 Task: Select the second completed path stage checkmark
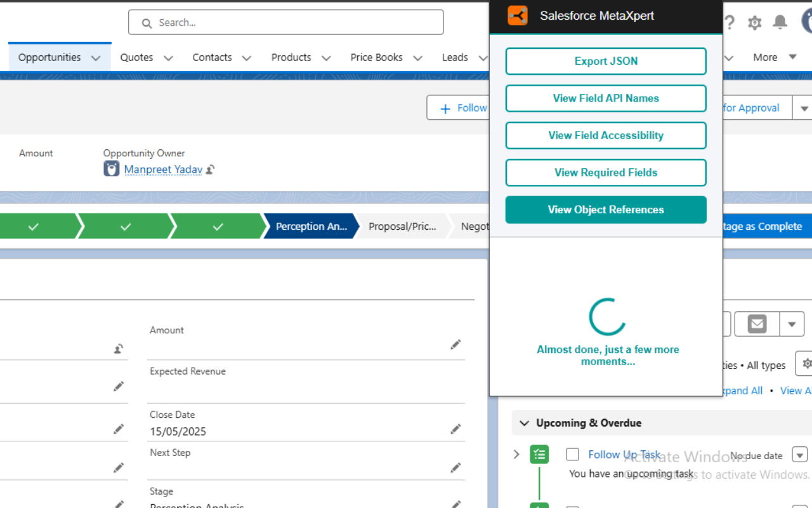click(x=126, y=227)
